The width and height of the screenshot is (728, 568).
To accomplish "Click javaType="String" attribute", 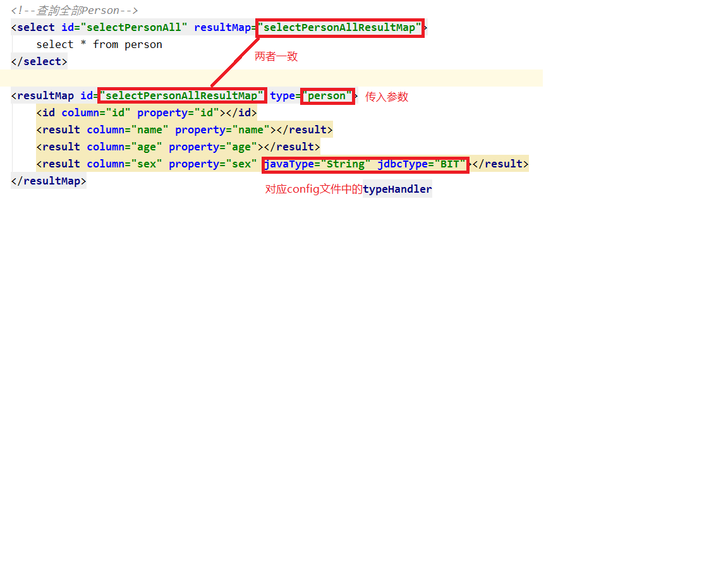I will click(x=317, y=164).
